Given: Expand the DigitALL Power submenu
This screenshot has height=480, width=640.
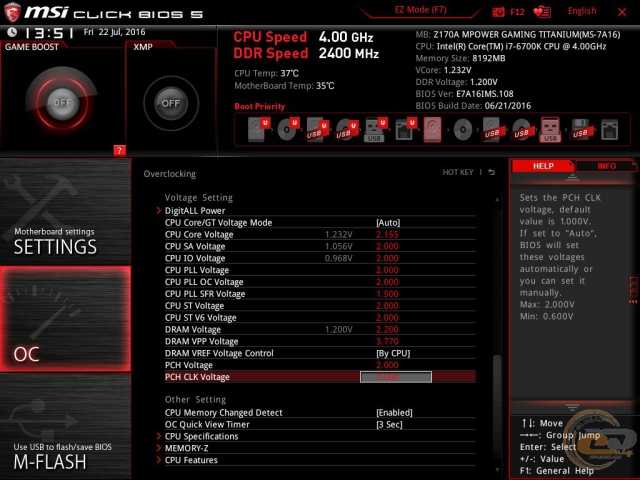Looking at the screenshot, I should pyautogui.click(x=195, y=211).
